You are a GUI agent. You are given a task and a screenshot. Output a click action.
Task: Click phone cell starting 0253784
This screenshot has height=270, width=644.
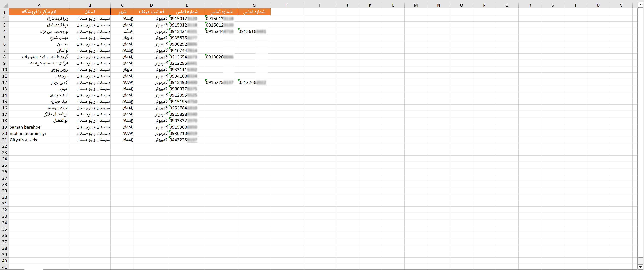tap(187, 108)
